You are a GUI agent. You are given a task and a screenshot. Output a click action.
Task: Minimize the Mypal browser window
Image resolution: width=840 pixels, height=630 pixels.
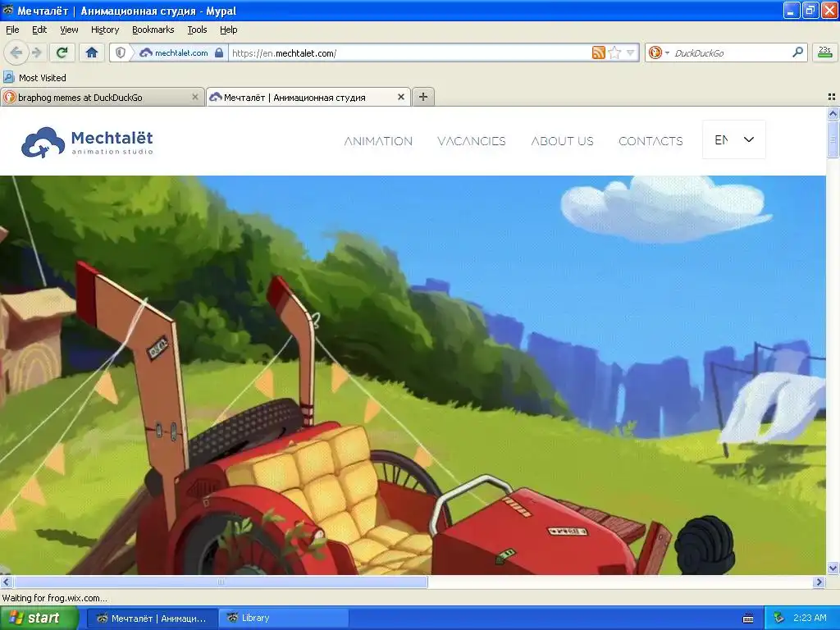click(792, 10)
